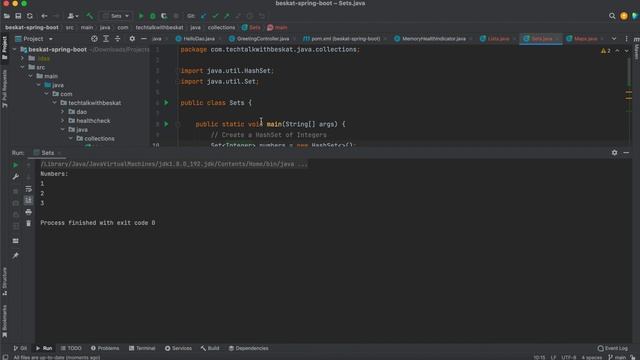Open Run panel settings gear
The width and height of the screenshot is (640, 360).
click(614, 153)
